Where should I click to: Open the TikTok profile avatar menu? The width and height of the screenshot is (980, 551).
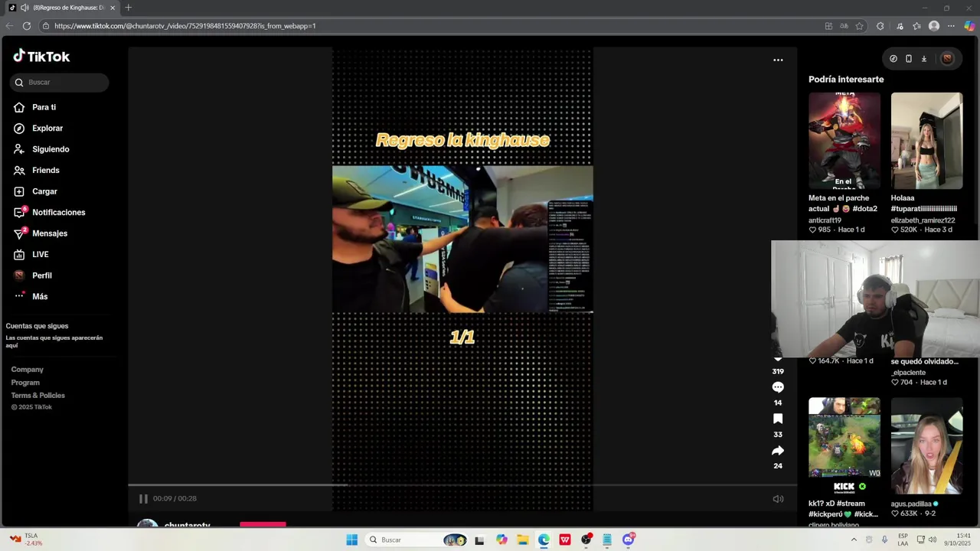[x=947, y=58]
